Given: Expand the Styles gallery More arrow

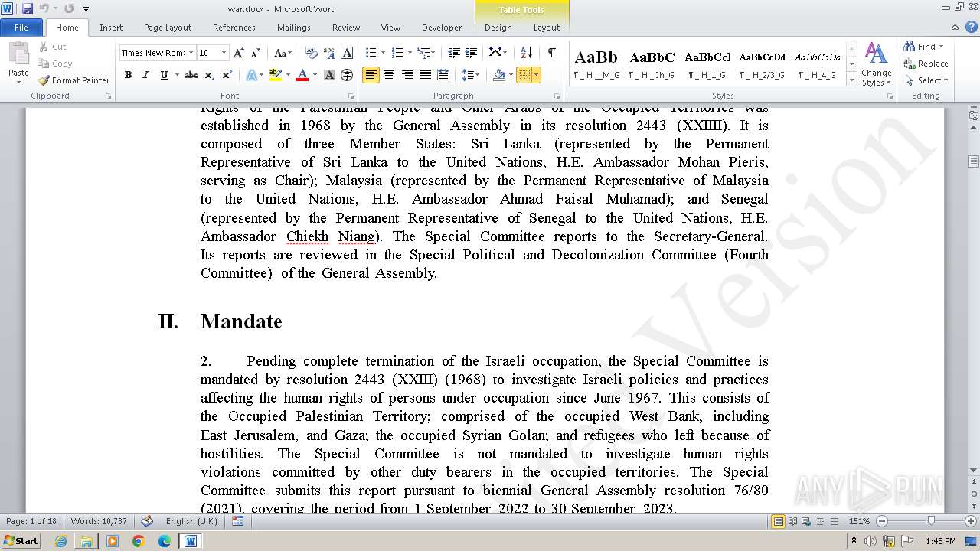Looking at the screenshot, I should [851, 80].
